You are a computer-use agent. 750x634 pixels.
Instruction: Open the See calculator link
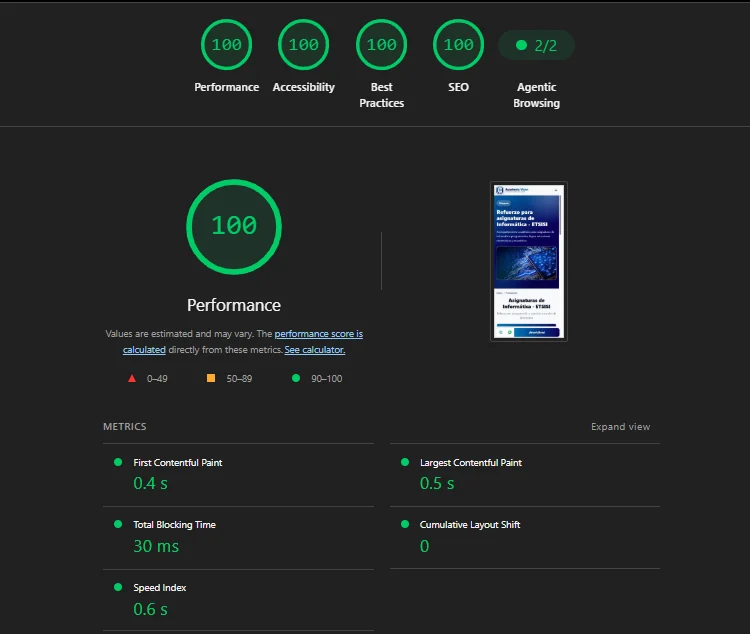tap(315, 350)
